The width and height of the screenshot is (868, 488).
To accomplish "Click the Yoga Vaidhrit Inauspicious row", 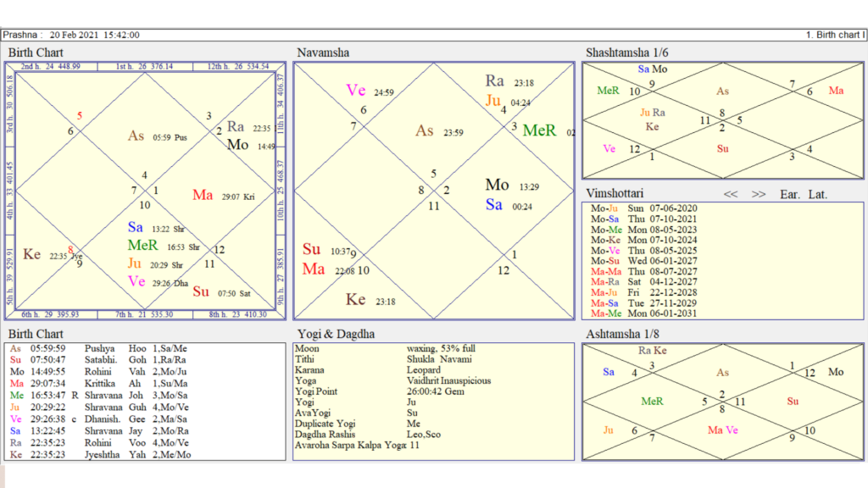I will point(393,380).
